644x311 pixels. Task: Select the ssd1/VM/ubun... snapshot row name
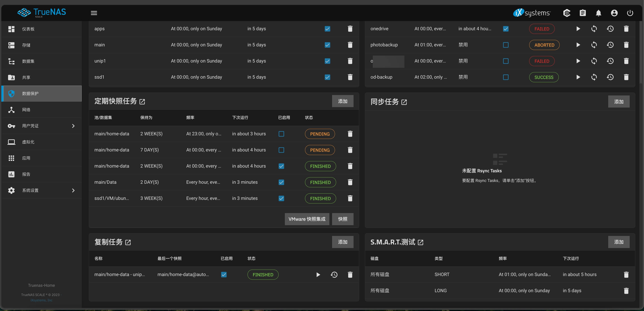[111, 198]
